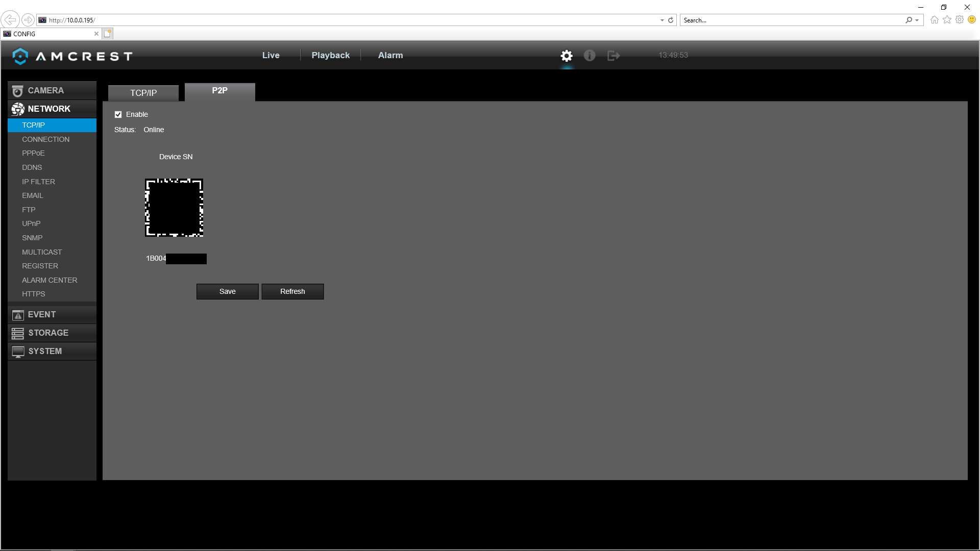The width and height of the screenshot is (980, 551).
Task: Switch to the TCP/IP tab
Action: (x=143, y=93)
